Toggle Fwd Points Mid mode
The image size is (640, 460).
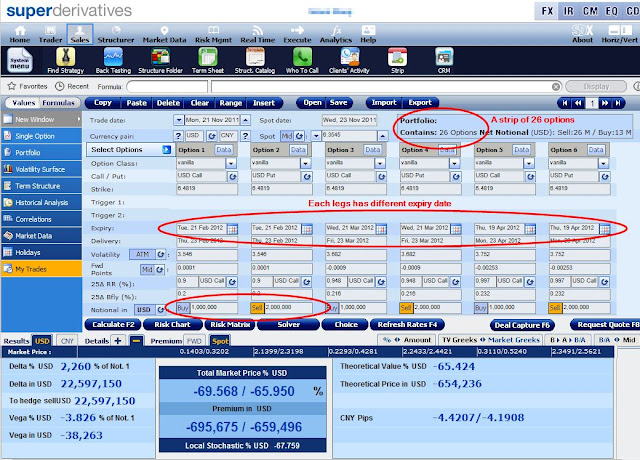[x=147, y=269]
